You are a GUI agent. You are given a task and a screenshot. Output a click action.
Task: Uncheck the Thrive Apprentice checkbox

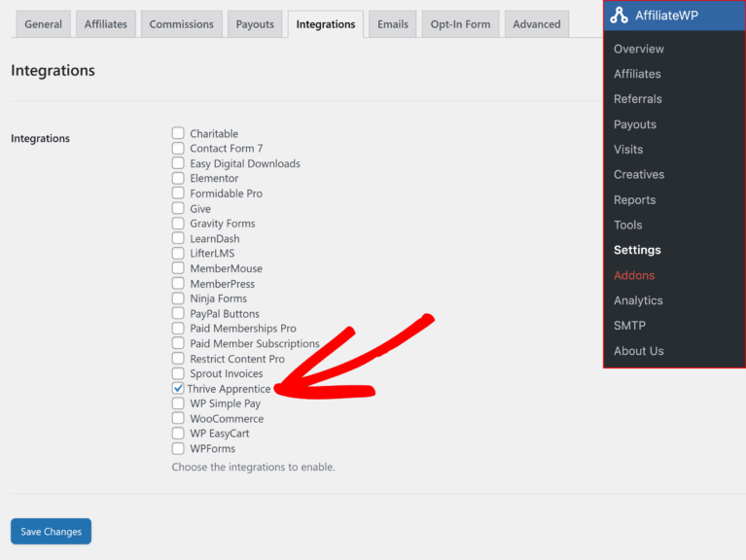178,389
